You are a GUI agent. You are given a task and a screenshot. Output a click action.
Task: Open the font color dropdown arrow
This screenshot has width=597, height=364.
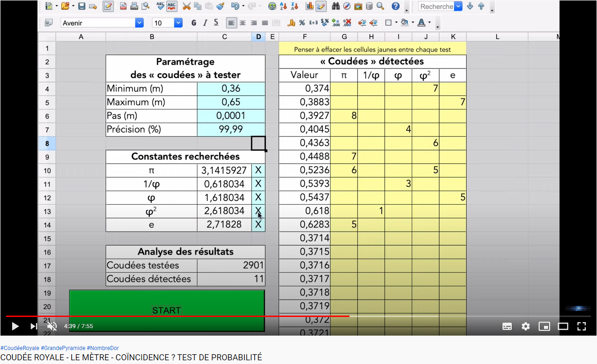point(429,23)
